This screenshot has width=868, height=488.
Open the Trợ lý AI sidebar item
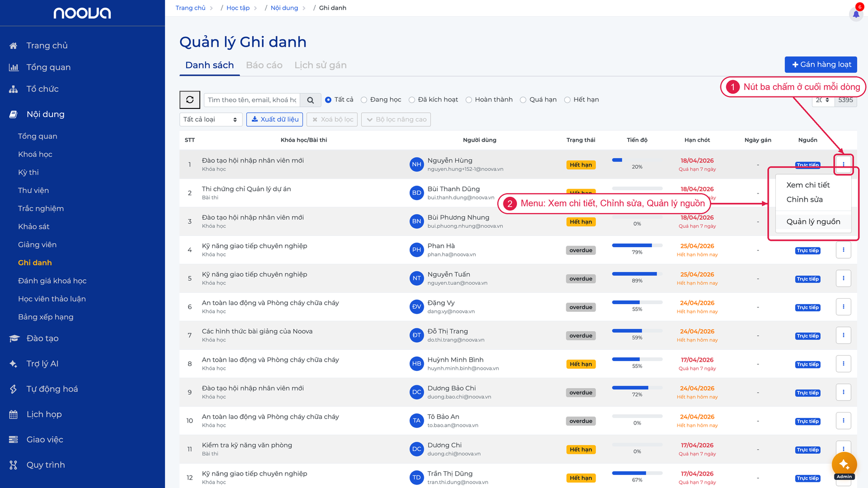click(42, 363)
